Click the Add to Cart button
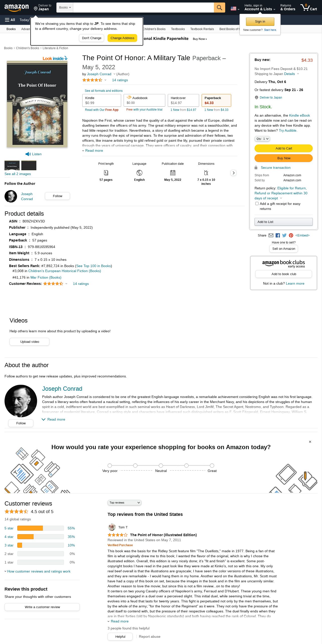322x644 pixels. coord(284,148)
